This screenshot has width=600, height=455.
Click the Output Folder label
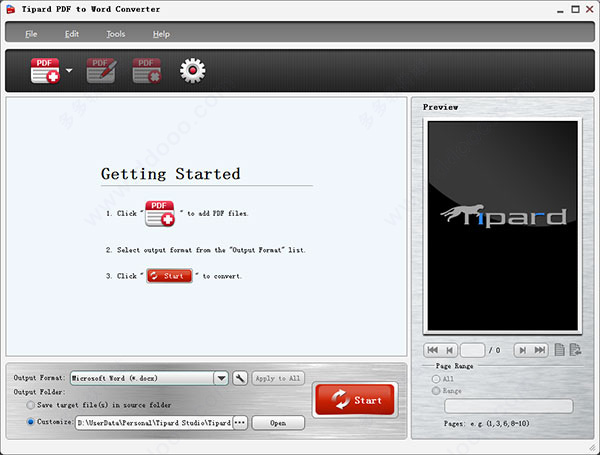click(39, 392)
